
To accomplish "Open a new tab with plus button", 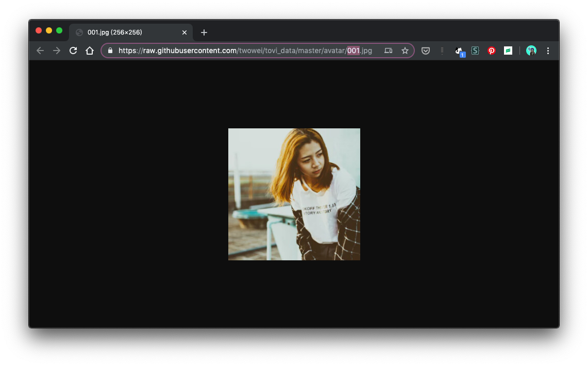I will tap(204, 32).
